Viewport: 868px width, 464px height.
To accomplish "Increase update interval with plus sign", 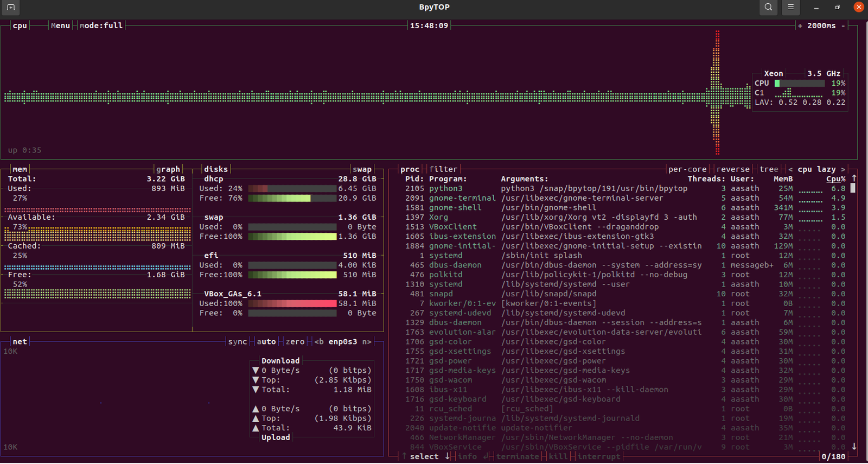I will coord(800,26).
